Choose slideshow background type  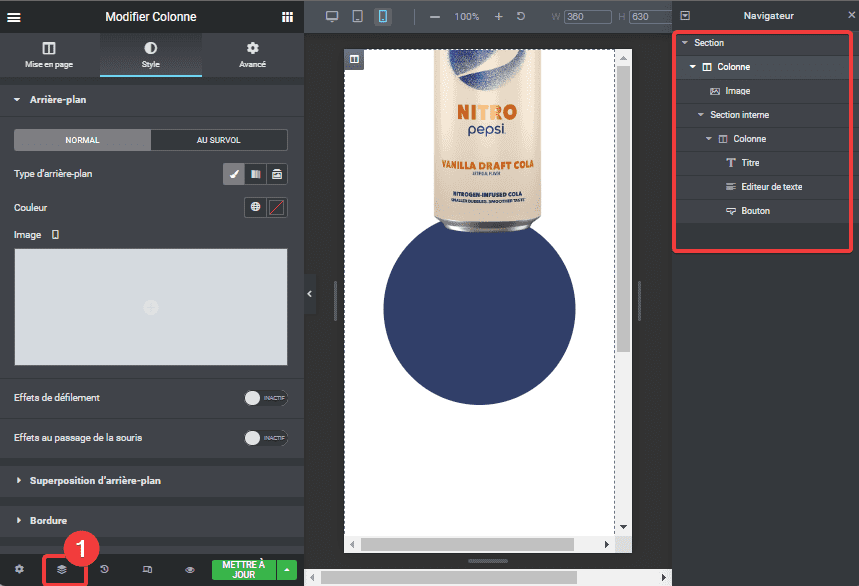point(277,174)
